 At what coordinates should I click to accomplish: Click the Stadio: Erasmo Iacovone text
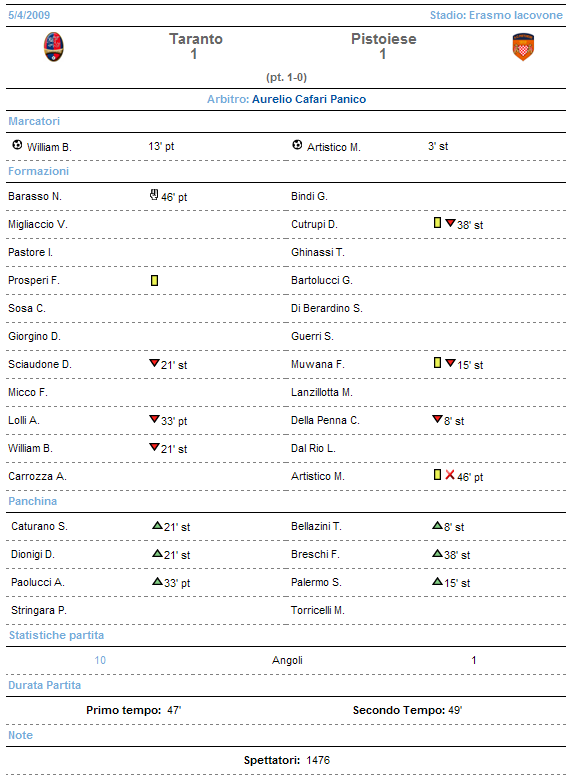coord(496,15)
